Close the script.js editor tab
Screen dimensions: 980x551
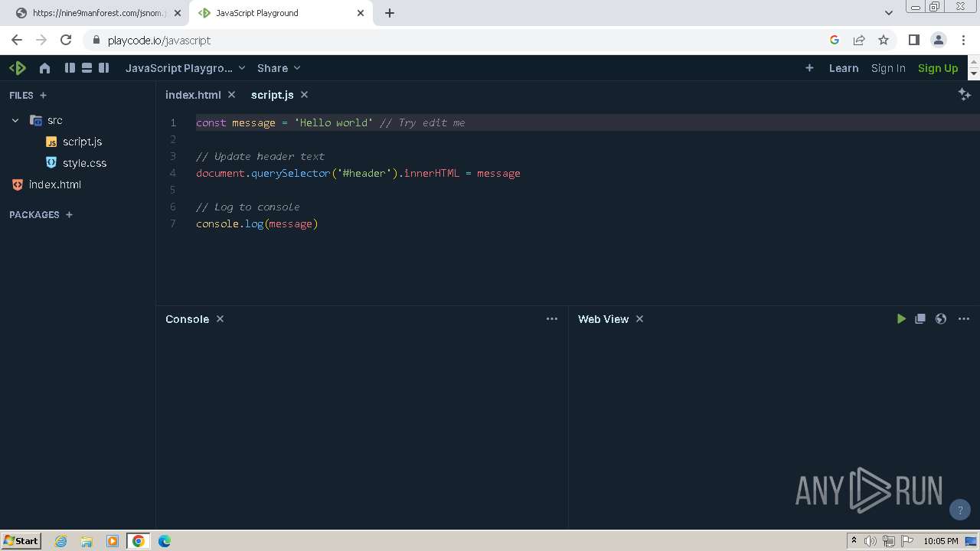pos(304,95)
